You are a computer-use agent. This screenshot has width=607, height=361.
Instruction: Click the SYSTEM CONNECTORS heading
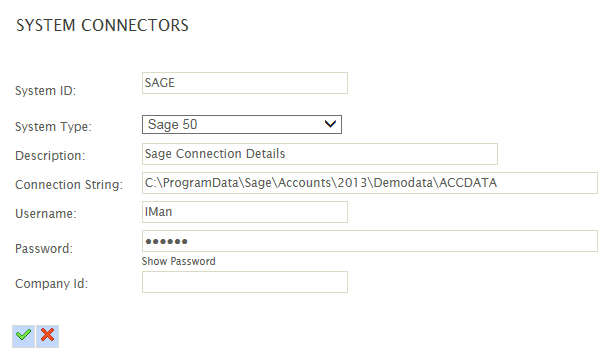click(102, 26)
